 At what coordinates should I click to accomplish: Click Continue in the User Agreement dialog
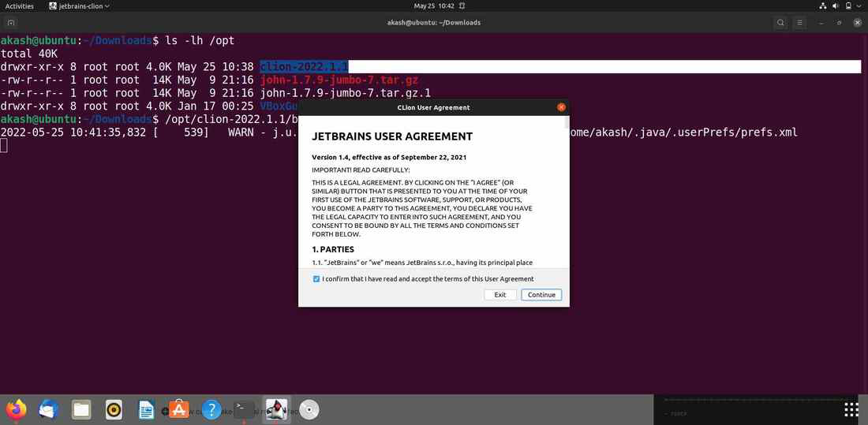(541, 295)
